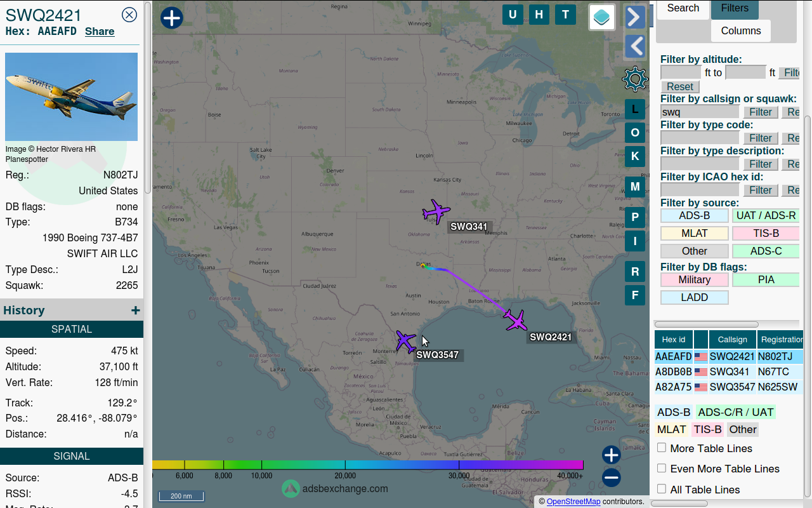Click the ICAO hex id filter input
This screenshot has height=508, width=812.
pos(700,190)
